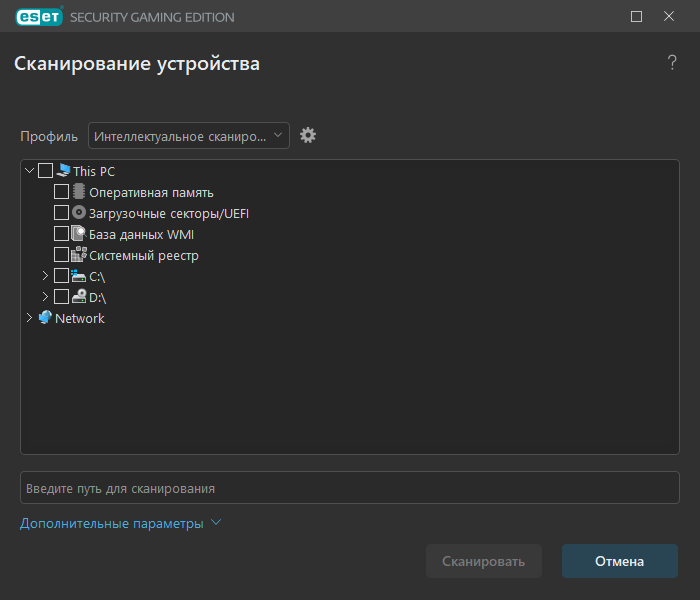This screenshot has height=600, width=700.
Task: Focus the scan path input field
Action: (350, 488)
